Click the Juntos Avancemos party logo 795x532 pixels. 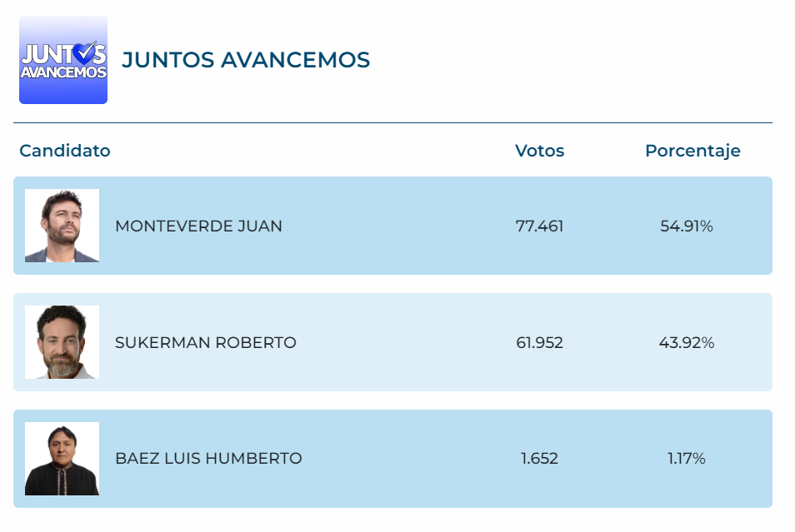pos(63,60)
